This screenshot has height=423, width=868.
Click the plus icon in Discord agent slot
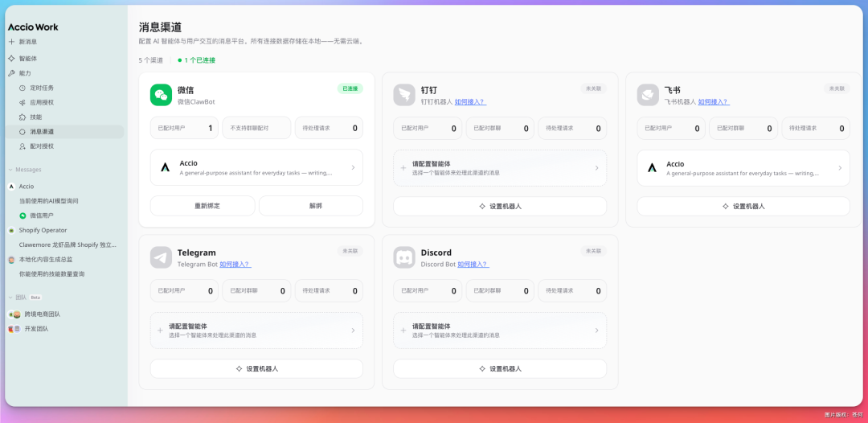click(403, 331)
